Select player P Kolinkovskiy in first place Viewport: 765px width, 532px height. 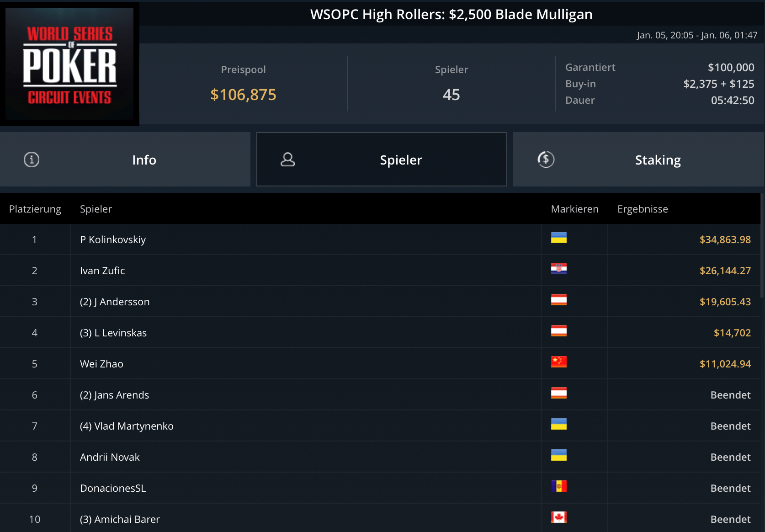coord(113,240)
